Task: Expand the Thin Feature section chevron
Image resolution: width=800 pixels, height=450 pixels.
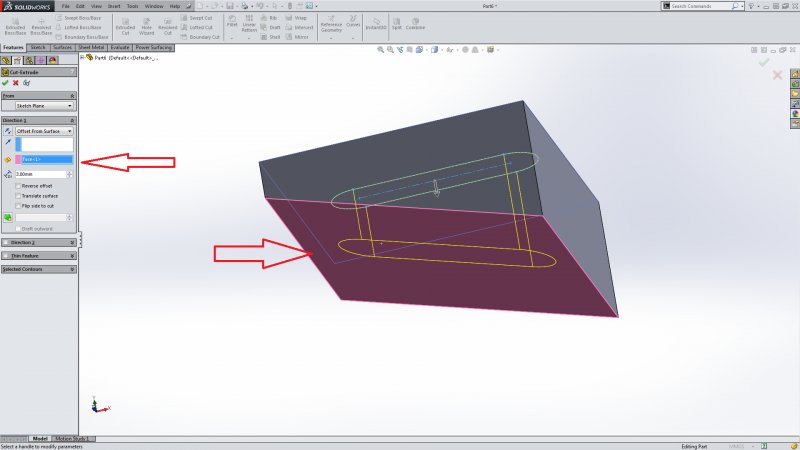Action: point(72,256)
